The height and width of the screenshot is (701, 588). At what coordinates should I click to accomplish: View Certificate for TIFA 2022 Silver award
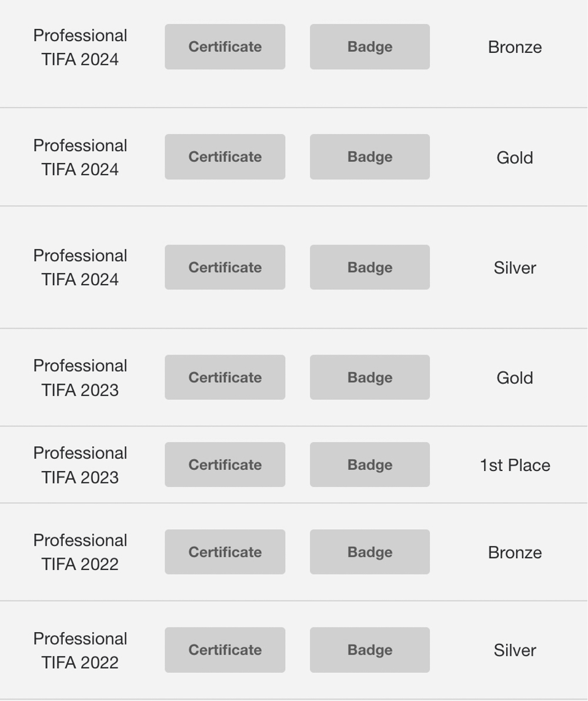pyautogui.click(x=225, y=650)
